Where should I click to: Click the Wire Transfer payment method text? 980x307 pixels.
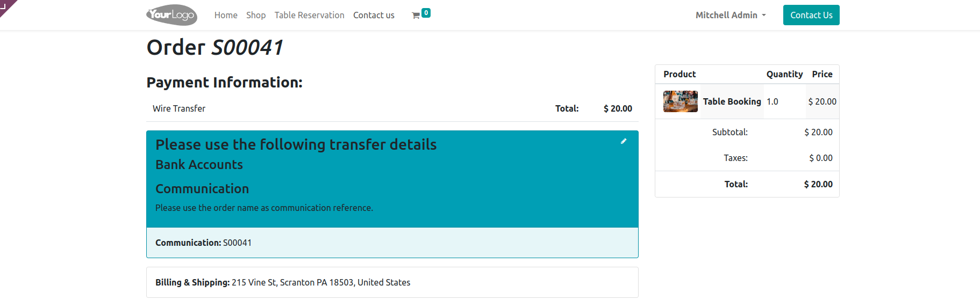coord(179,108)
